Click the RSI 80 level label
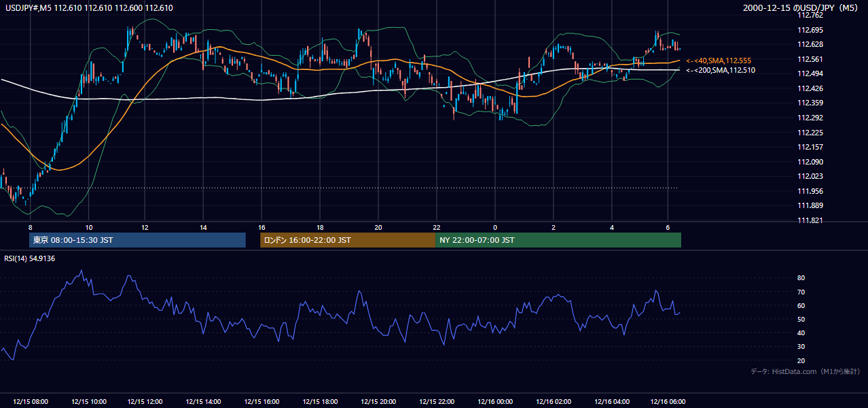Image resolution: width=868 pixels, height=408 pixels. pyautogui.click(x=801, y=278)
